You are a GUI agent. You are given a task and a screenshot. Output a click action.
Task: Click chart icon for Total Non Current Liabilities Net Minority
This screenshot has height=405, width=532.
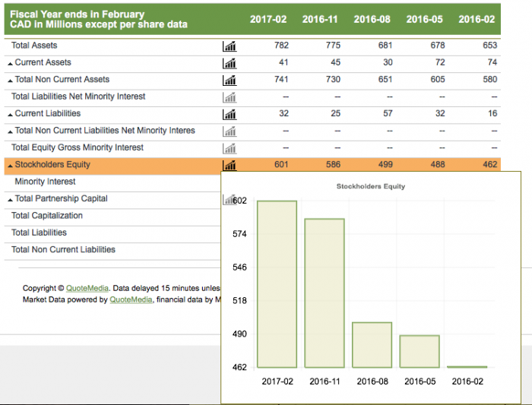(x=229, y=131)
